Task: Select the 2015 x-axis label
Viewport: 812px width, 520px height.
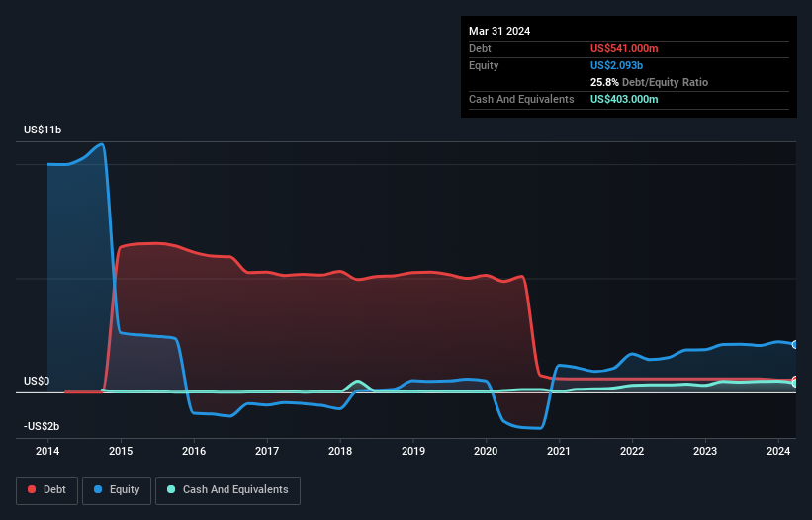Action: 121,451
